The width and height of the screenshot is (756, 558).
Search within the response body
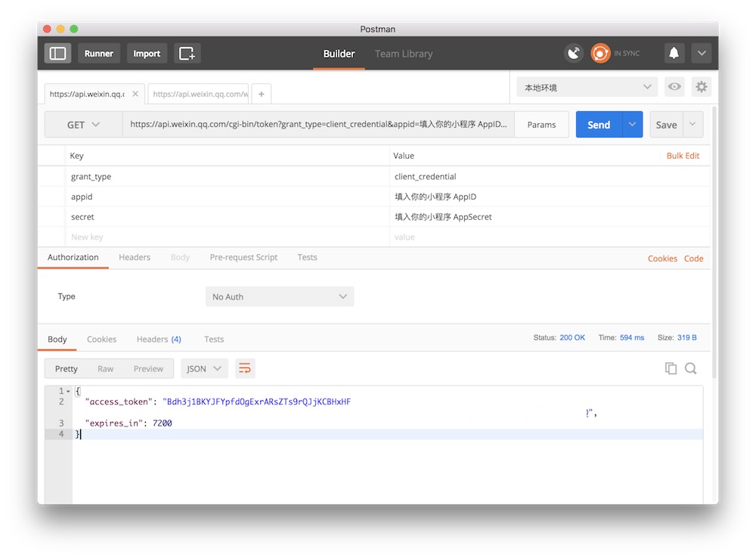pyautogui.click(x=691, y=368)
